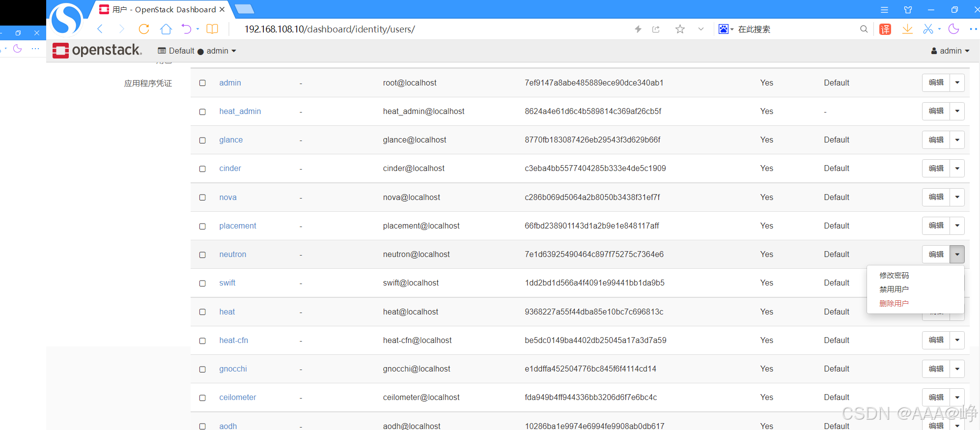The image size is (980, 430).
Task: Click the three-dot more tools icon at right
Action: [x=974, y=29]
